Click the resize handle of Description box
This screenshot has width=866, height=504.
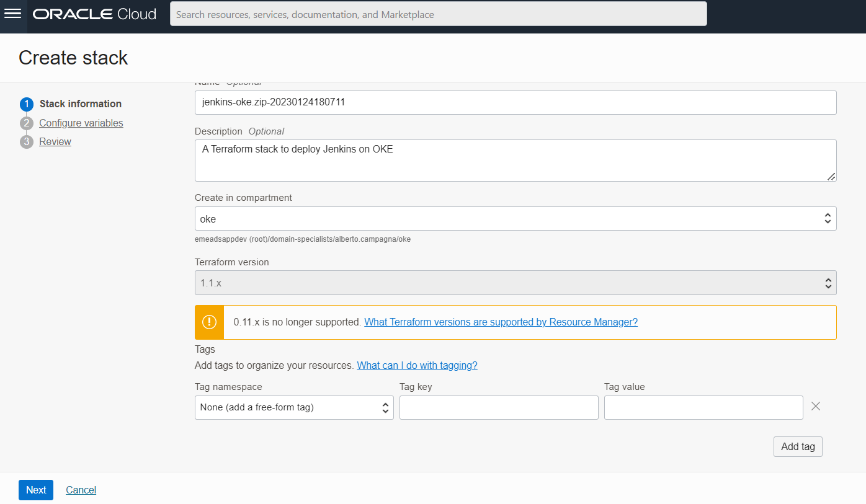pyautogui.click(x=831, y=176)
